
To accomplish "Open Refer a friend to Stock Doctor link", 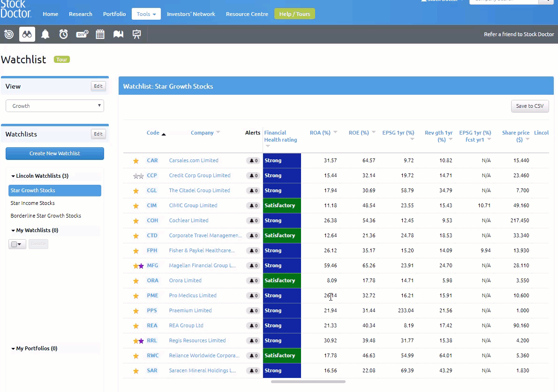I will (519, 34).
